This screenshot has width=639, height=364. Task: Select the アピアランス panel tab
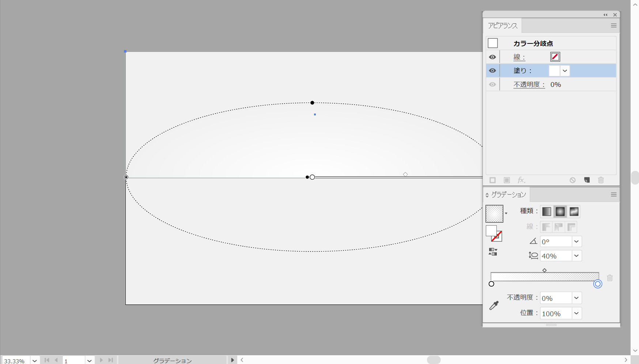pos(503,26)
